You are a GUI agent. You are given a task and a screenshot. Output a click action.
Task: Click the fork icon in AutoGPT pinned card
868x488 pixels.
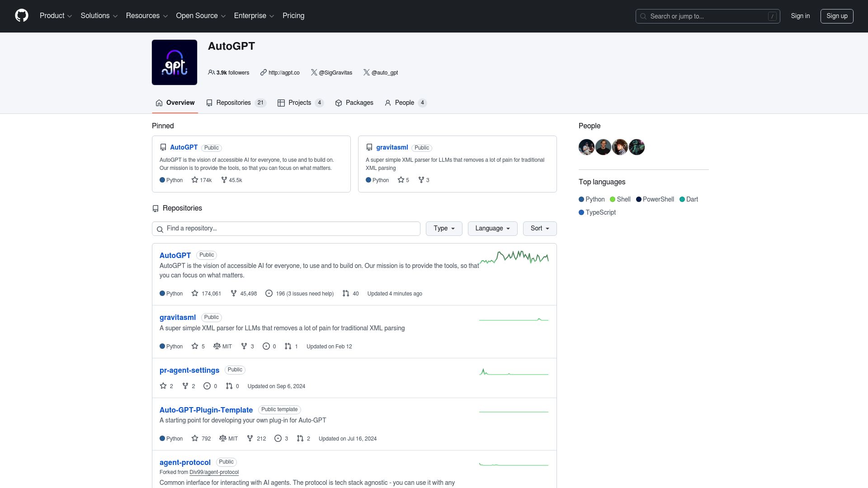click(224, 180)
